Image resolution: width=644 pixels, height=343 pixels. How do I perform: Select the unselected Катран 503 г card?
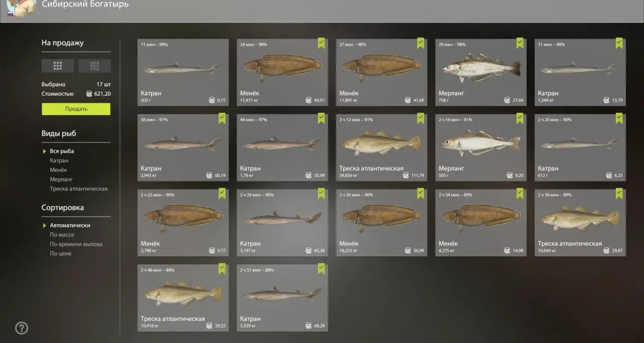pos(183,72)
